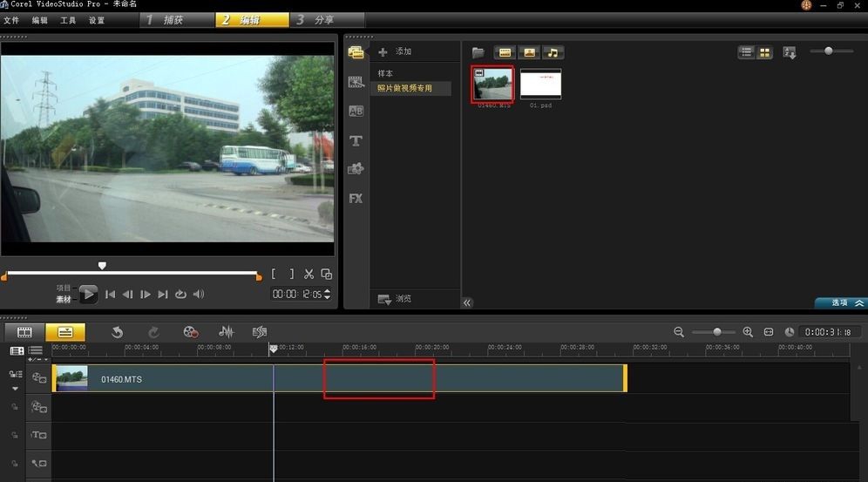Screen dimensions: 868x482
Task: Open the 文件 file menu
Action: 11,20
